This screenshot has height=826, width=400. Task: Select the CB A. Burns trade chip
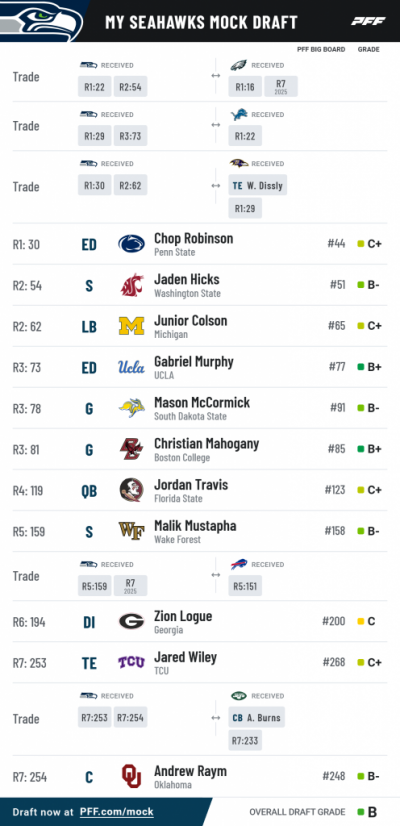pos(257,717)
